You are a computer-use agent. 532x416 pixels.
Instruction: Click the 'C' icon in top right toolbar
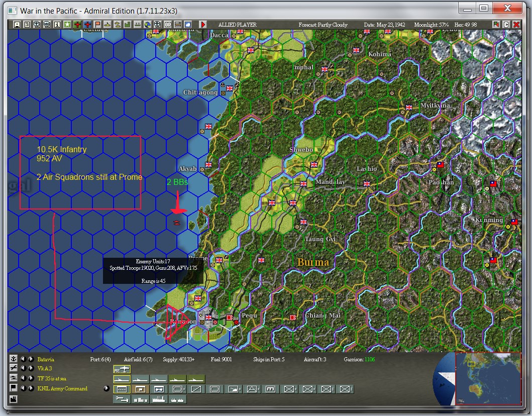click(x=506, y=25)
